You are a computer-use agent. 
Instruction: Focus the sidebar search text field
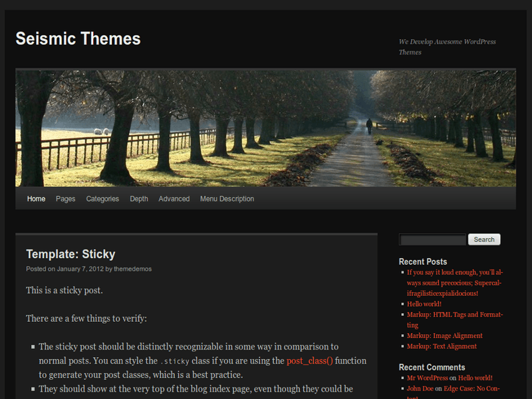432,240
